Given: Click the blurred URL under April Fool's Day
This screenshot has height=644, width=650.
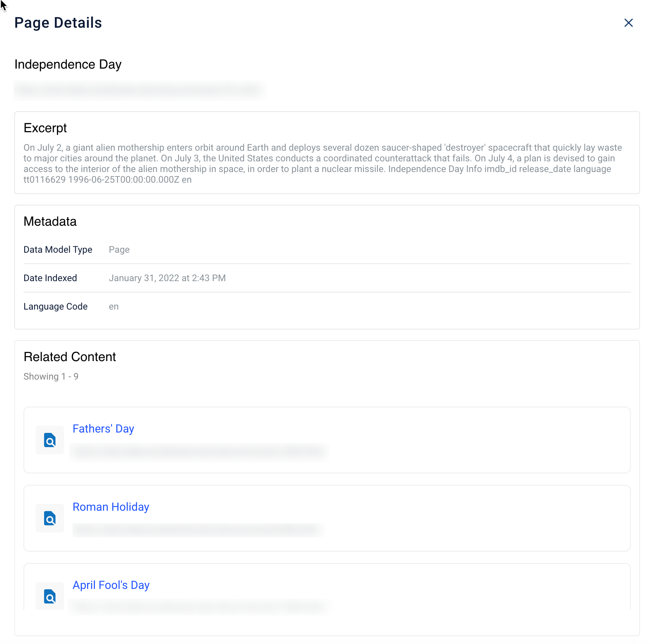Looking at the screenshot, I should tap(198, 606).
